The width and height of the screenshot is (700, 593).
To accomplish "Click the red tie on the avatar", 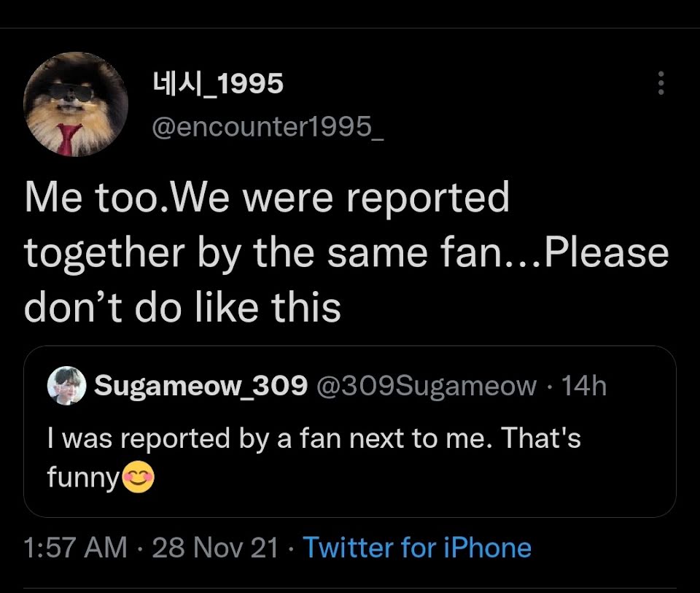I will 69,139.
